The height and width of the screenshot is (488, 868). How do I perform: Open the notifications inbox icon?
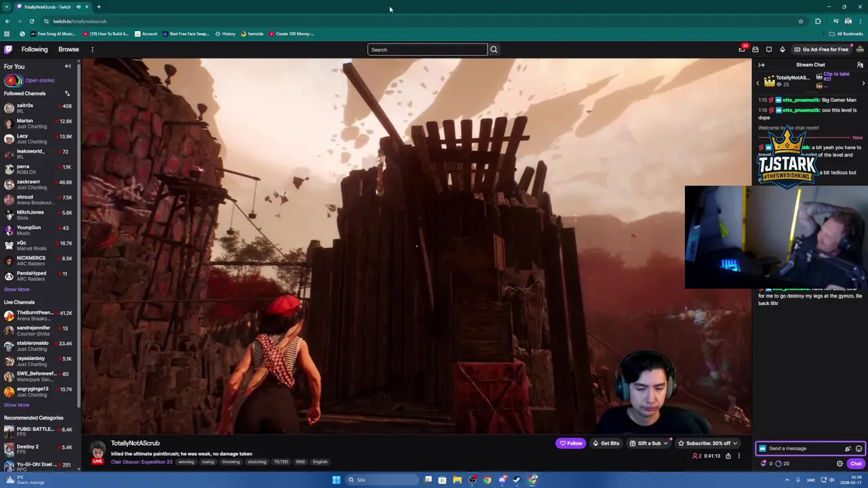pos(755,49)
